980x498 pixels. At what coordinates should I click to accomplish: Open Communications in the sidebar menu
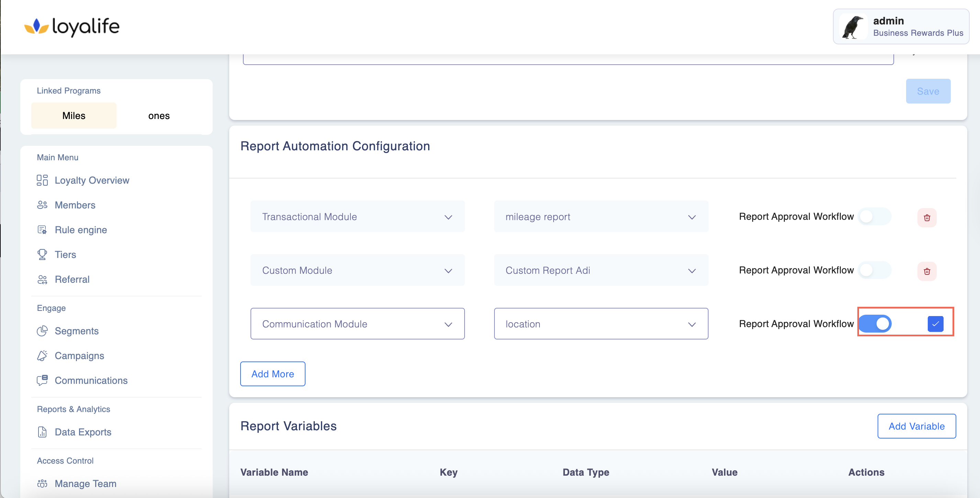(x=91, y=380)
